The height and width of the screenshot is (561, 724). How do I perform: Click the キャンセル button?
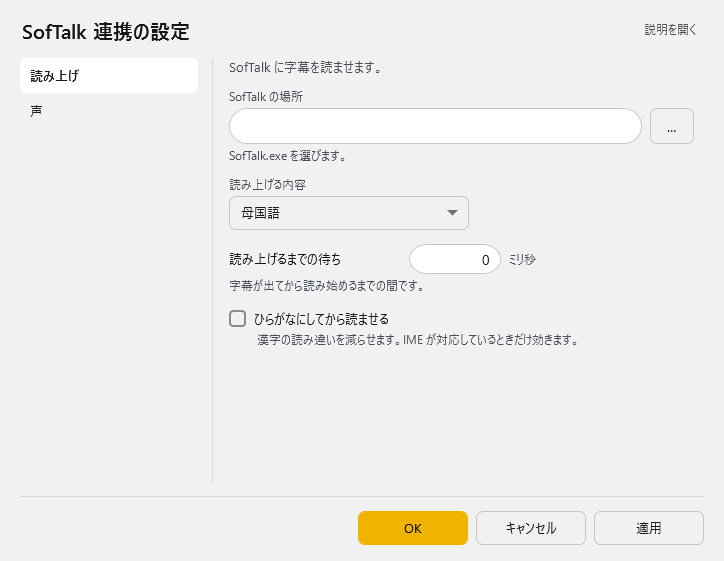point(531,528)
